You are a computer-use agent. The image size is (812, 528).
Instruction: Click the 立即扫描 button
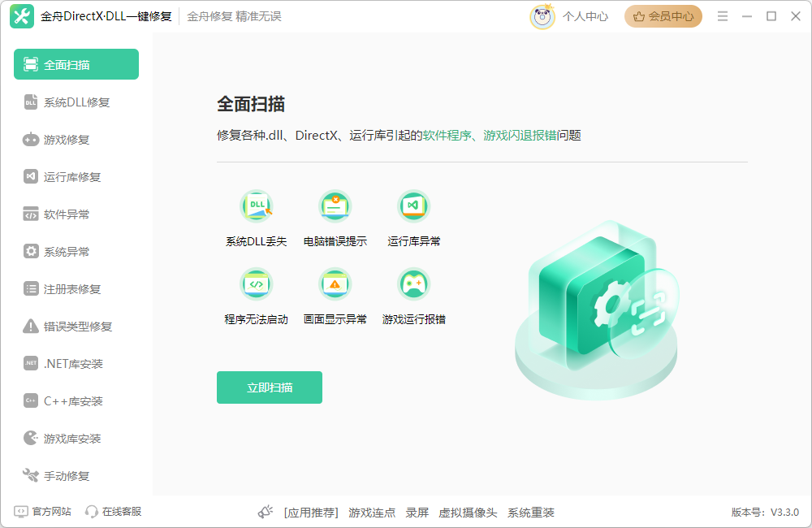pyautogui.click(x=269, y=387)
